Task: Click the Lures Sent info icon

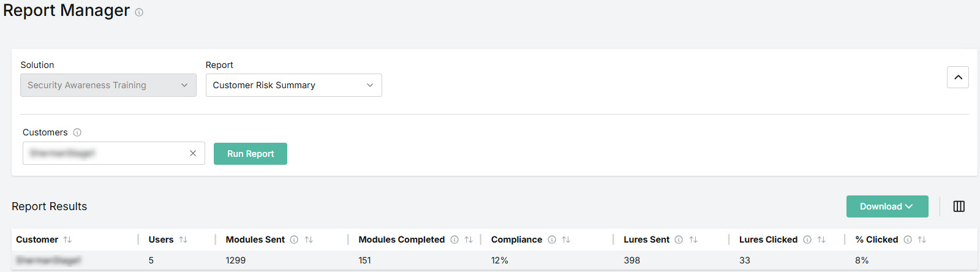Action: [679, 240]
